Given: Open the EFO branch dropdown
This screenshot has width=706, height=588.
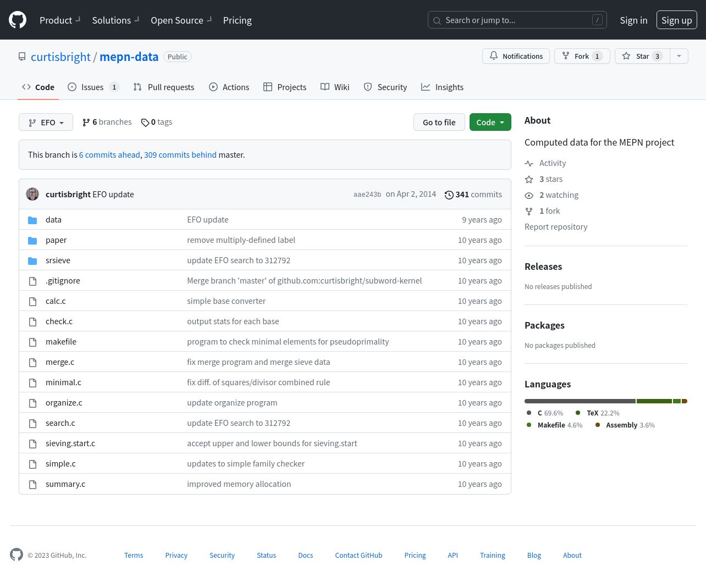Looking at the screenshot, I should (46, 122).
